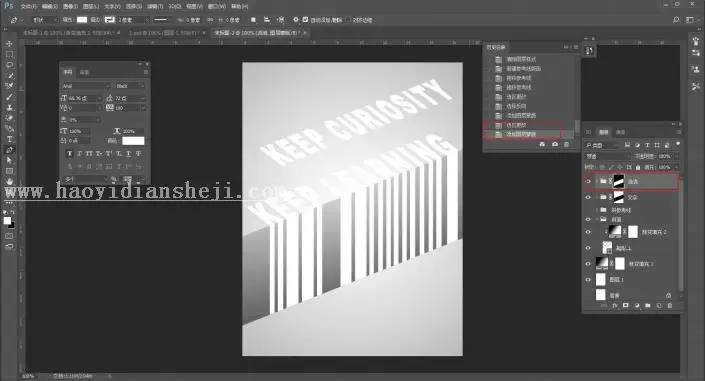This screenshot has height=381, width=705.
Task: Create a new layer icon
Action: click(x=659, y=305)
